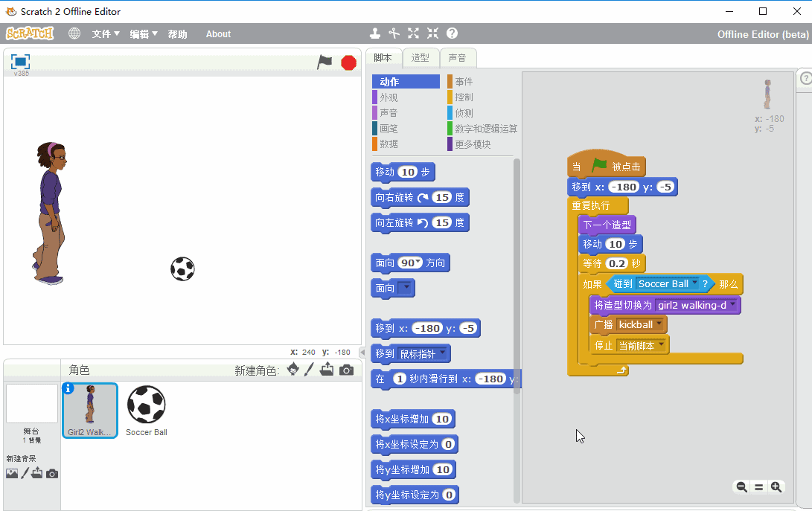Click the green flag to start
The width and height of the screenshot is (812, 511).
[x=325, y=62]
